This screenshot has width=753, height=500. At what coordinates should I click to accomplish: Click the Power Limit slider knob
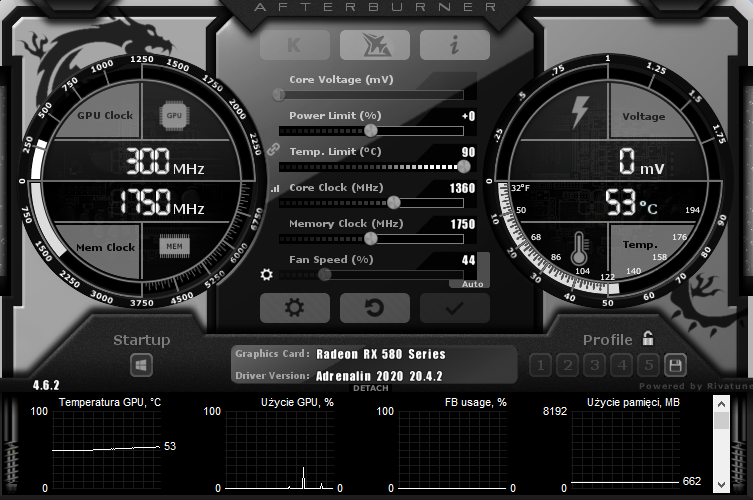[371, 131]
